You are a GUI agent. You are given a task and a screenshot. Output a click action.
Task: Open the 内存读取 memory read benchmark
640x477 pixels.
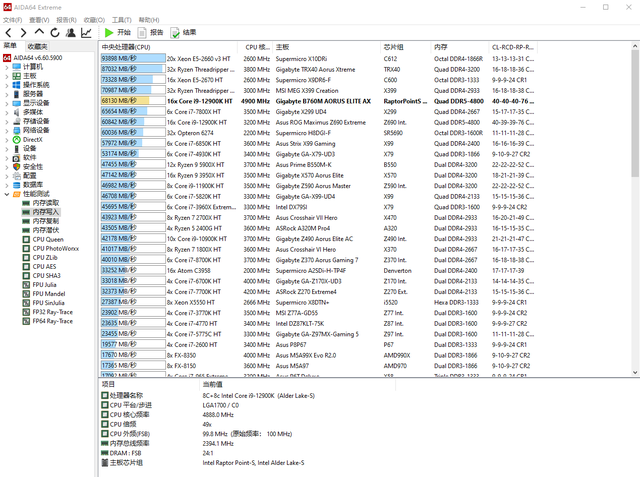41,203
